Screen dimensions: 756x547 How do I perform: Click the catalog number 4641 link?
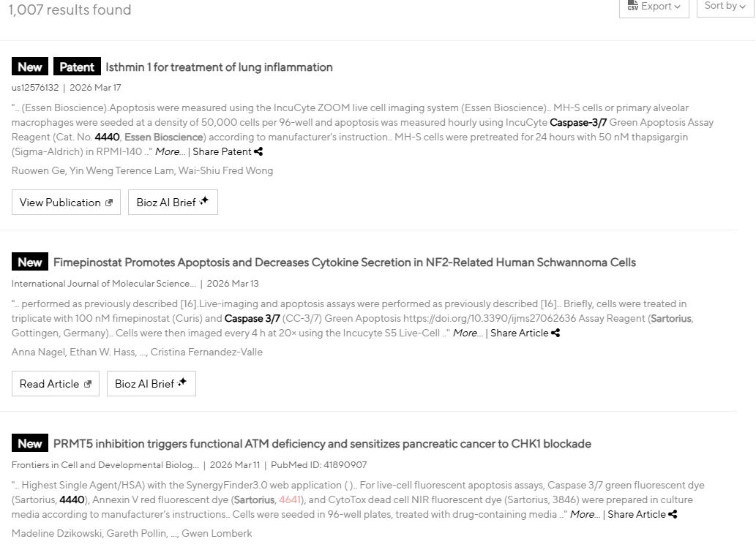[290, 500]
